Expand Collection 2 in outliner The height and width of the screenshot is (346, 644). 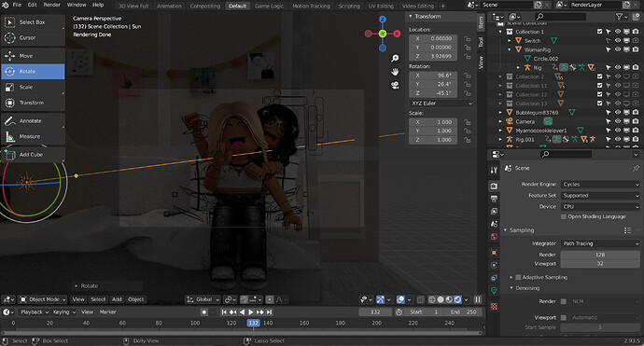pyautogui.click(x=500, y=76)
